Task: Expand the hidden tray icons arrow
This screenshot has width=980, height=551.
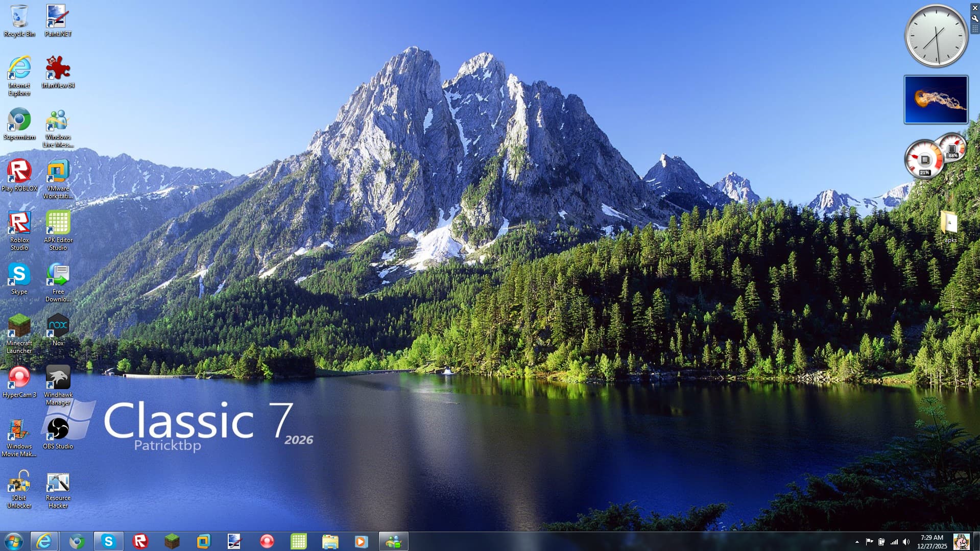Action: (857, 542)
